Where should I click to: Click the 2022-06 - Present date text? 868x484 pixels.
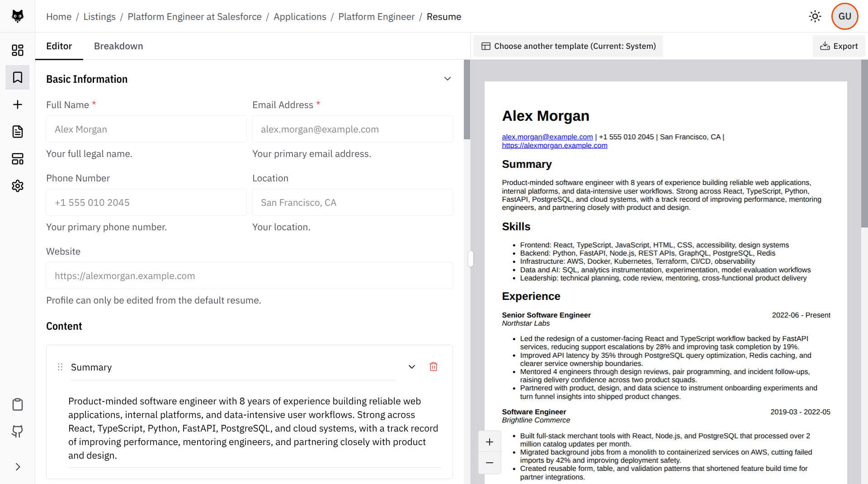801,315
